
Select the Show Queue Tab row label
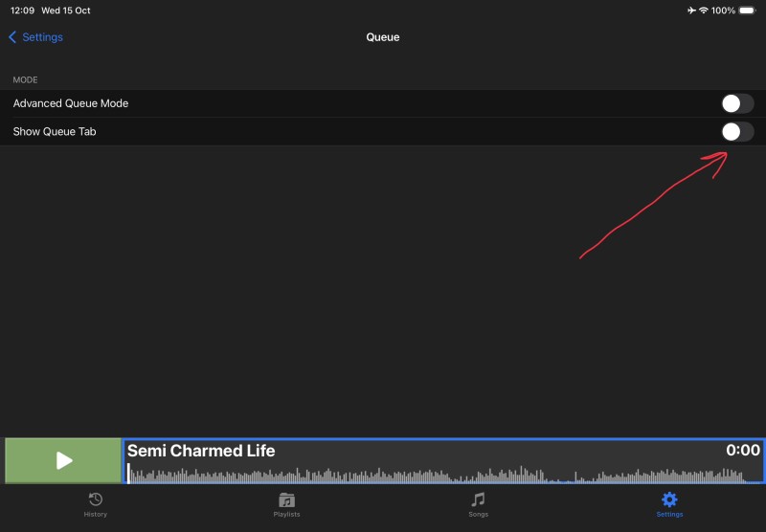click(x=55, y=132)
